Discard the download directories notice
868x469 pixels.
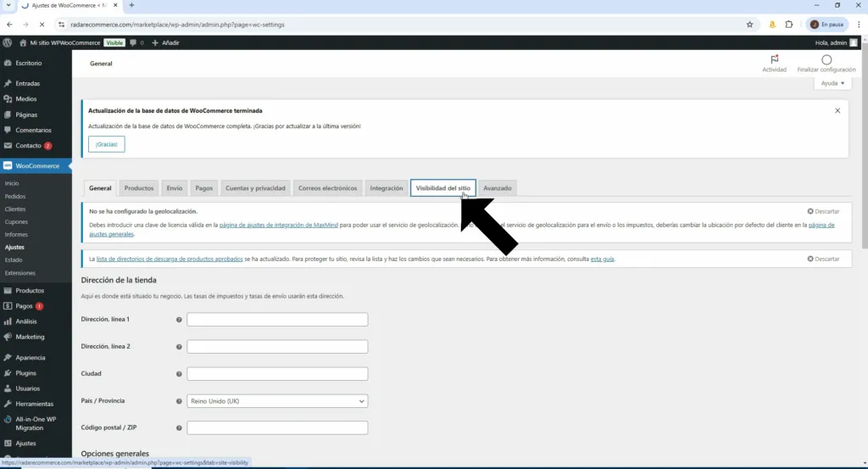click(x=823, y=260)
